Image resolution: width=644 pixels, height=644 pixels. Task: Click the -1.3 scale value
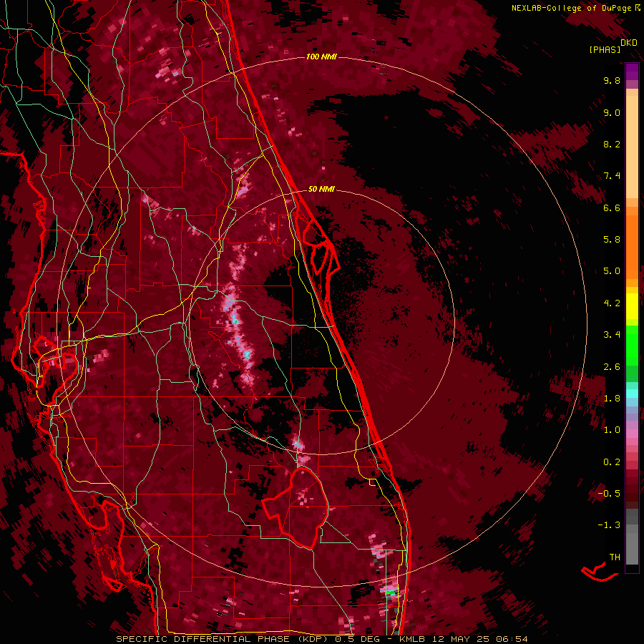click(609, 525)
